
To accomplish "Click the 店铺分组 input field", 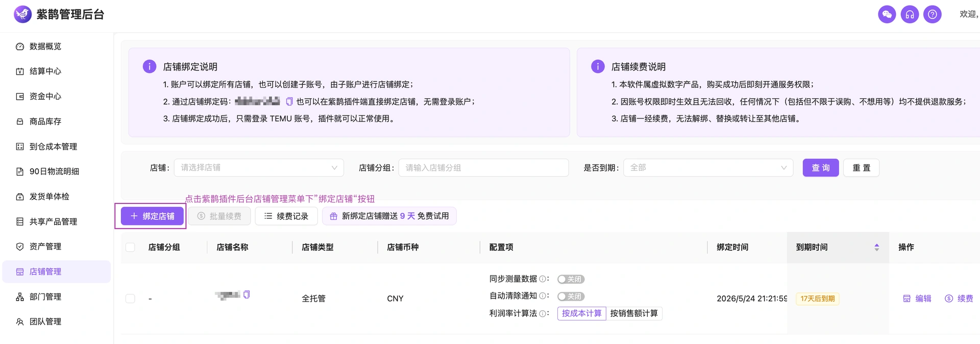I will [483, 168].
